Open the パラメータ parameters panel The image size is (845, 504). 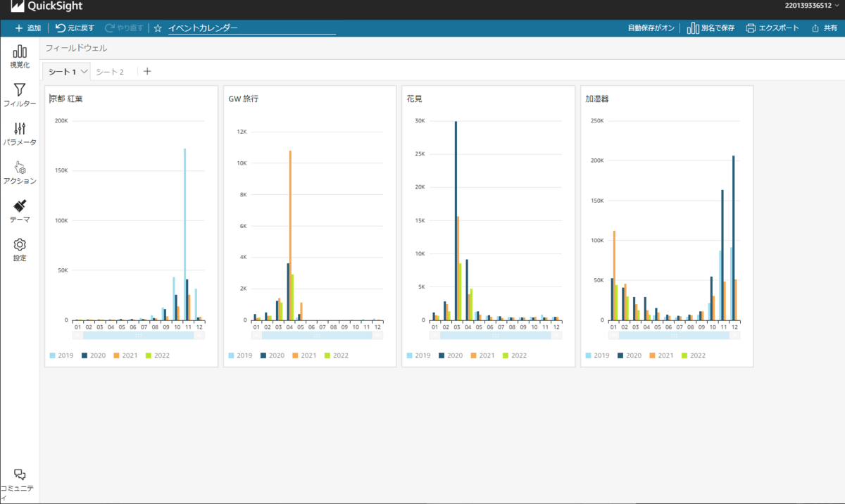pyautogui.click(x=20, y=134)
